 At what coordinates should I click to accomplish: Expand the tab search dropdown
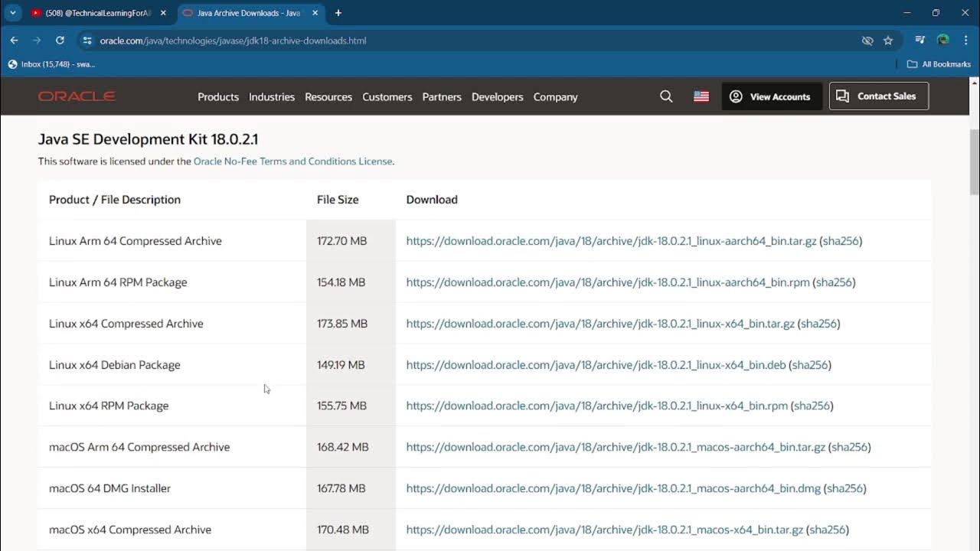(x=13, y=13)
